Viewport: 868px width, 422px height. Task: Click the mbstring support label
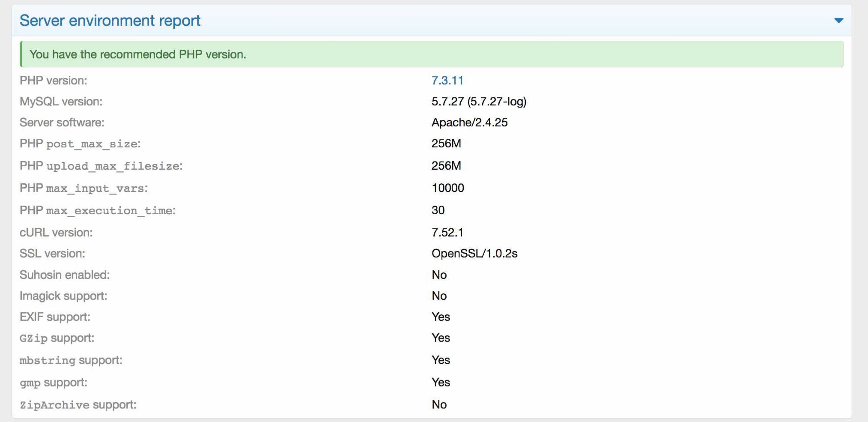pos(71,360)
